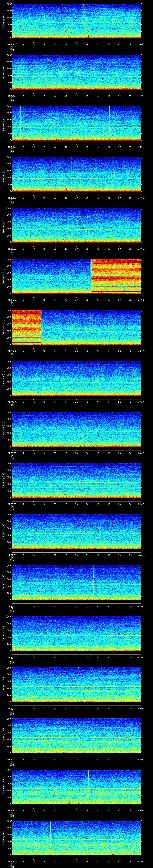Click the 21:35:00 start time label
153x868 pixels.
12,351
